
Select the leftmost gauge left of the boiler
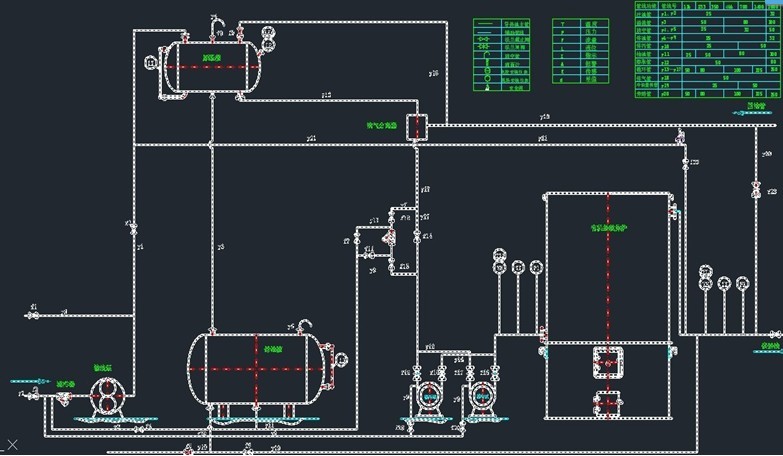click(499, 266)
